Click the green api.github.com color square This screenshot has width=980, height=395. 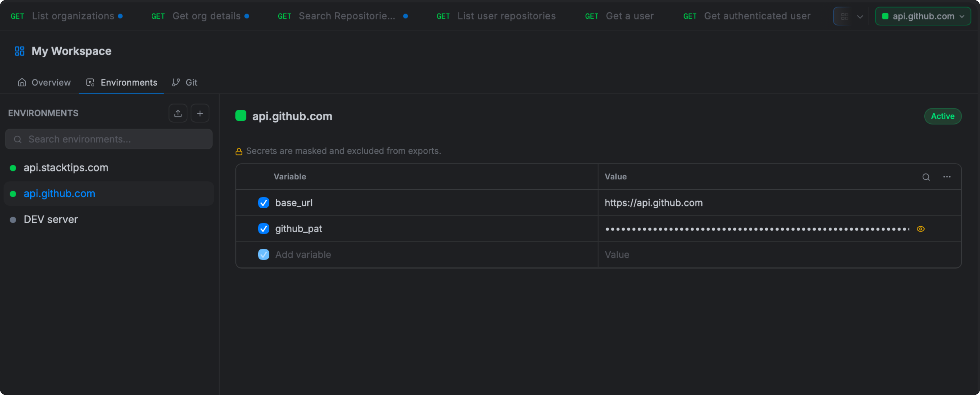[241, 116]
